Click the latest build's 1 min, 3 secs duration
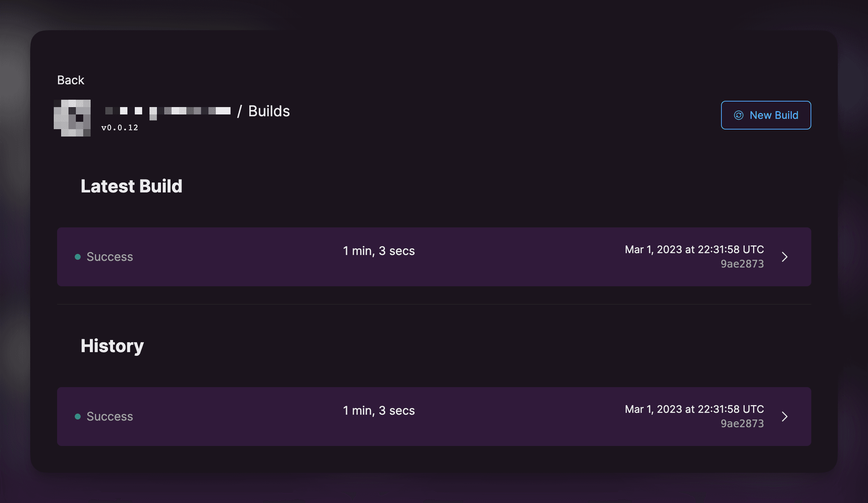This screenshot has height=503, width=868. (379, 251)
